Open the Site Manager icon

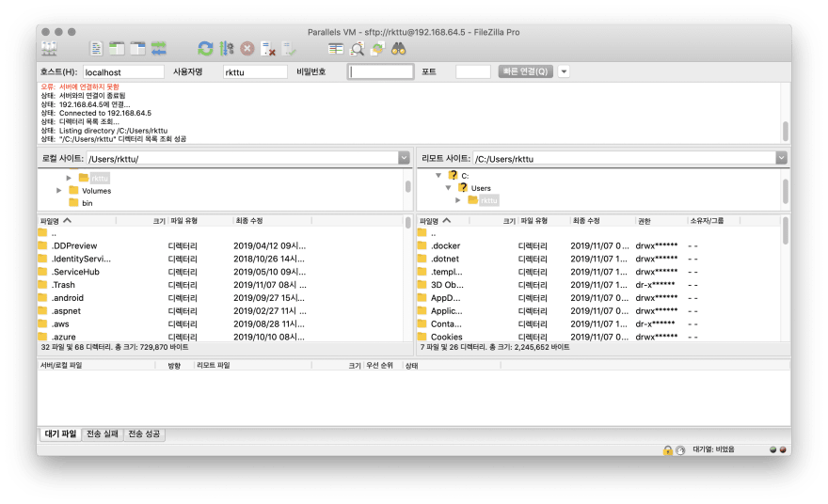[49, 49]
